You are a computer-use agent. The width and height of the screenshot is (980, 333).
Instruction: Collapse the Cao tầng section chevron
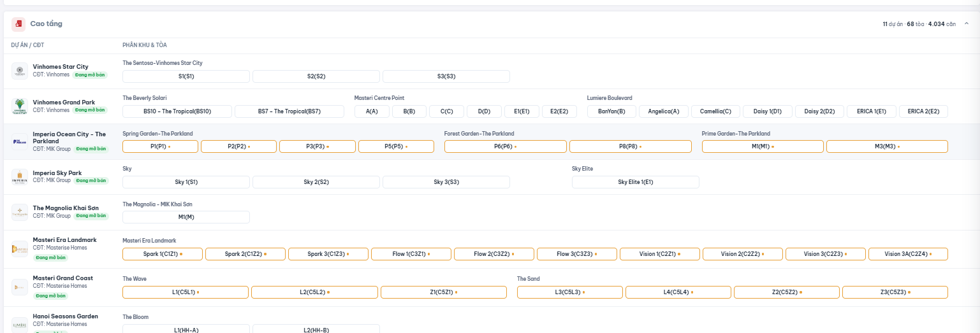coord(967,24)
